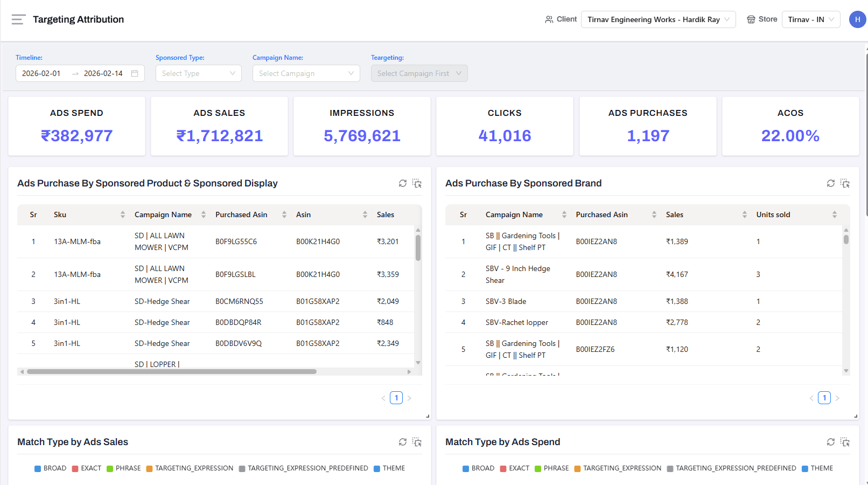Open the calendar icon in Timeline field
This screenshot has width=868, height=485.
click(135, 73)
